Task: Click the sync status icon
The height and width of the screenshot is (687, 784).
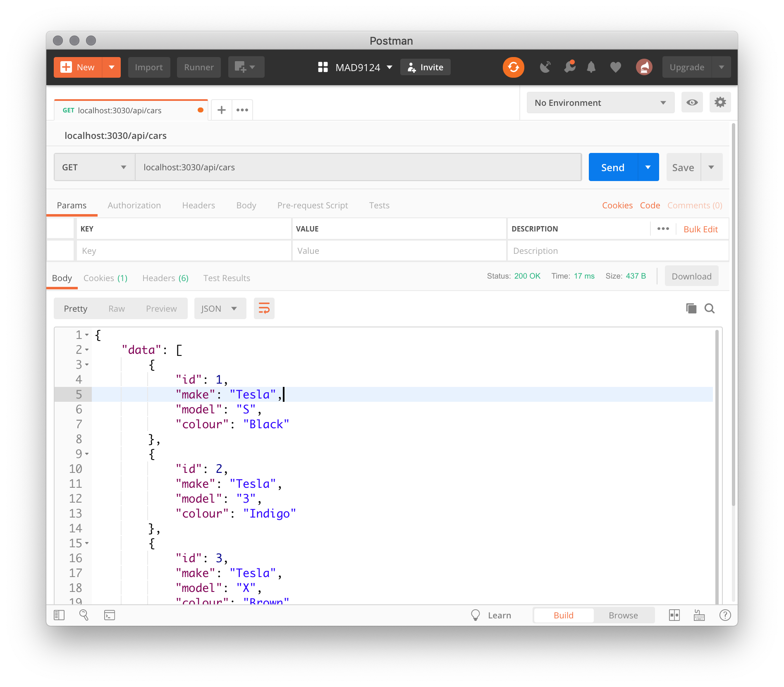Action: point(513,67)
